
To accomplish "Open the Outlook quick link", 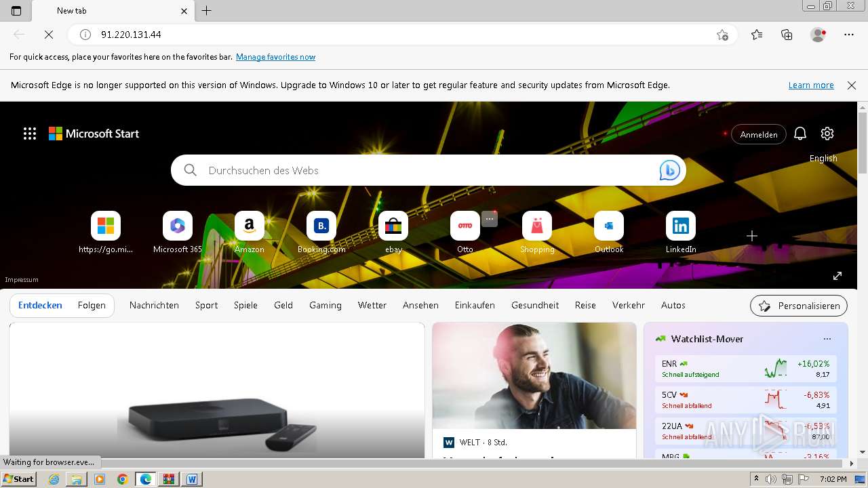I will click(x=609, y=232).
